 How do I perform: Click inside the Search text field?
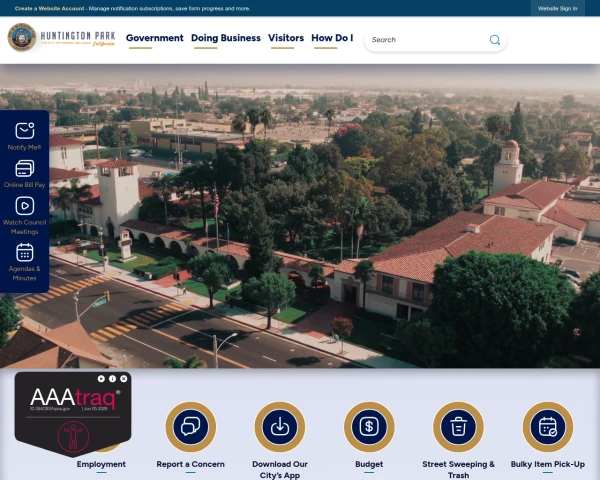pos(429,40)
